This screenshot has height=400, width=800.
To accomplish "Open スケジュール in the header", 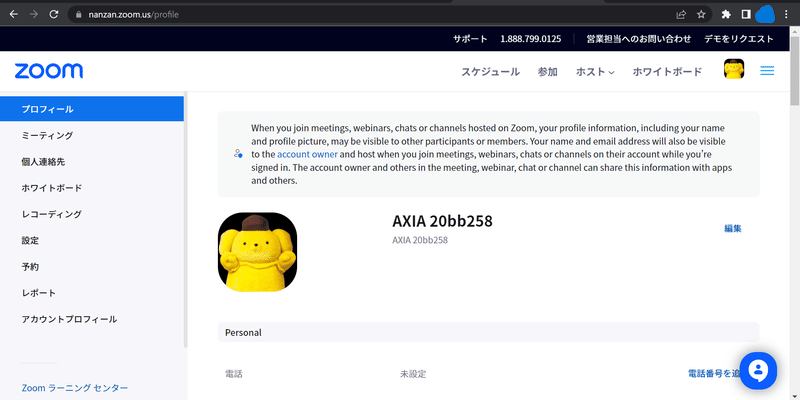I will pos(490,72).
